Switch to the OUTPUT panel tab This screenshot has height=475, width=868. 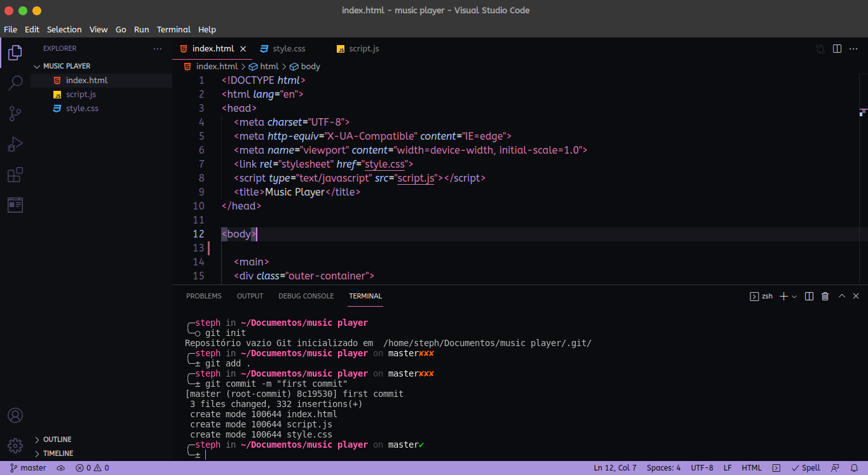pyautogui.click(x=250, y=296)
